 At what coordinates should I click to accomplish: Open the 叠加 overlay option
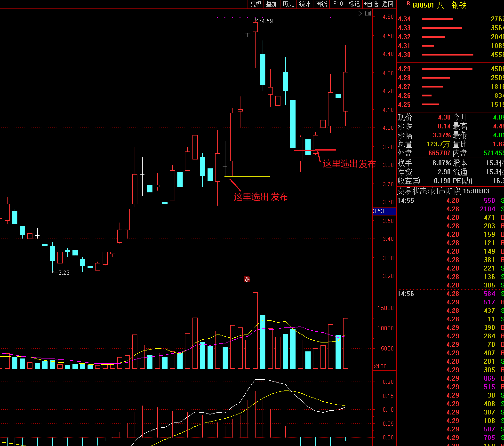pyautogui.click(x=272, y=4)
